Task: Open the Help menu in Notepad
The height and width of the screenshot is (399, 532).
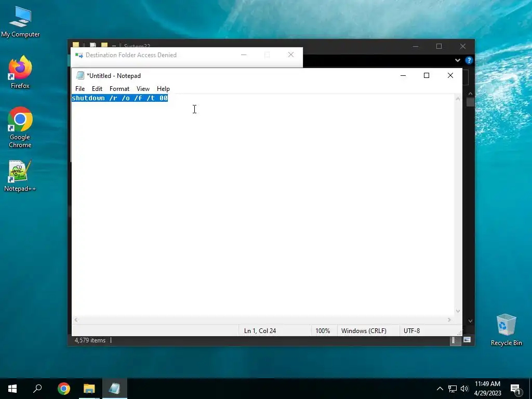Action: pos(163,88)
